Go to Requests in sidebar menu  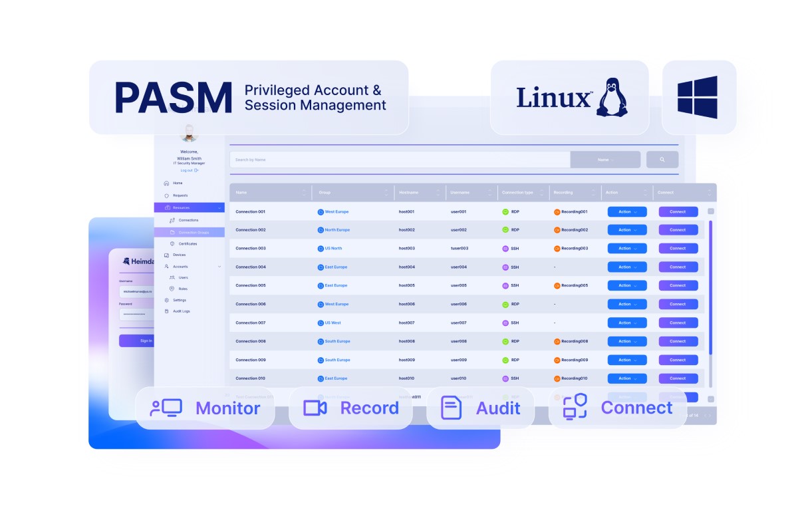coord(180,196)
